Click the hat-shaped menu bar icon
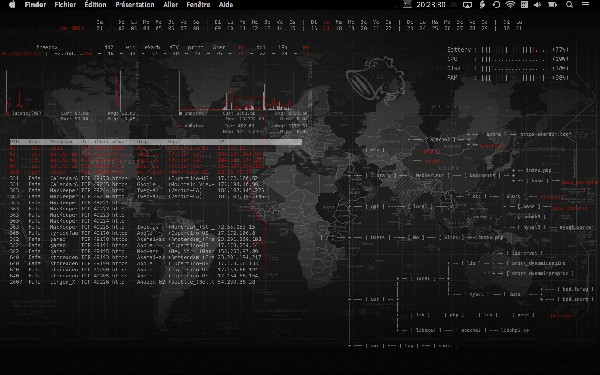 coord(407,4)
